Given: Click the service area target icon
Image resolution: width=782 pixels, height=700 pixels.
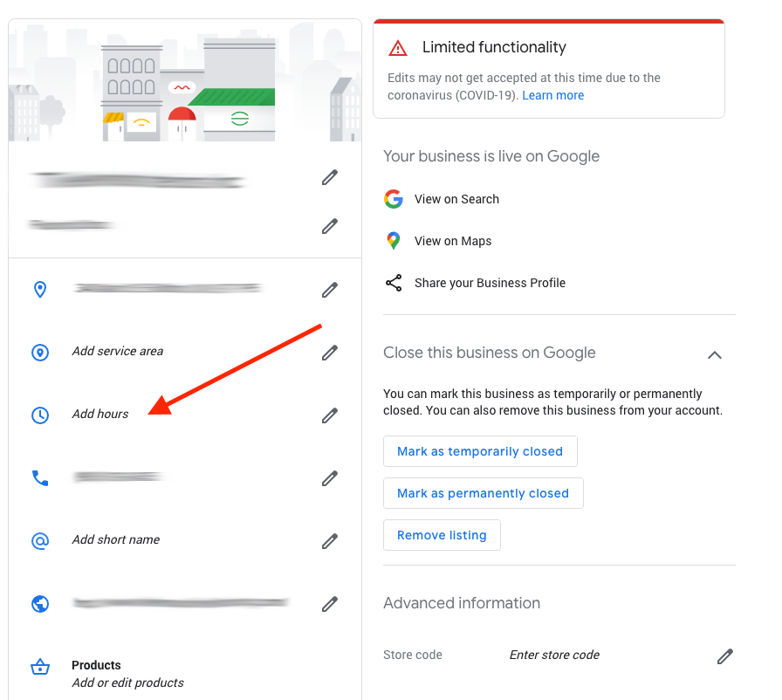Looking at the screenshot, I should pyautogui.click(x=40, y=353).
